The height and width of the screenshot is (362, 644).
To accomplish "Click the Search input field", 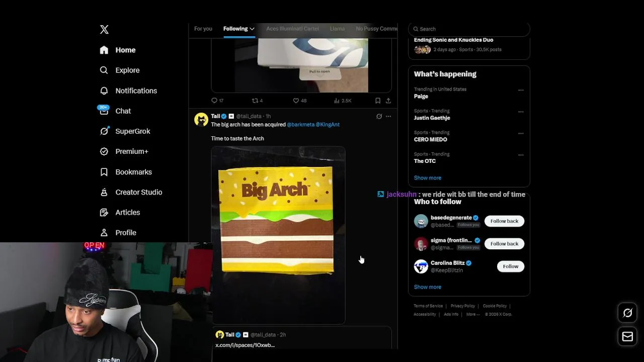I will [x=469, y=29].
